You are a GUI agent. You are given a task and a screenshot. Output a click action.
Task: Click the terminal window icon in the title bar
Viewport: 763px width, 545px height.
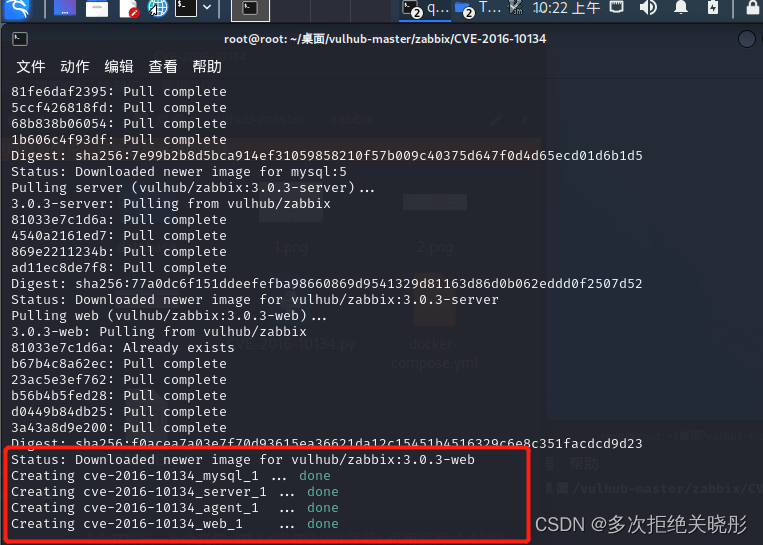point(20,39)
